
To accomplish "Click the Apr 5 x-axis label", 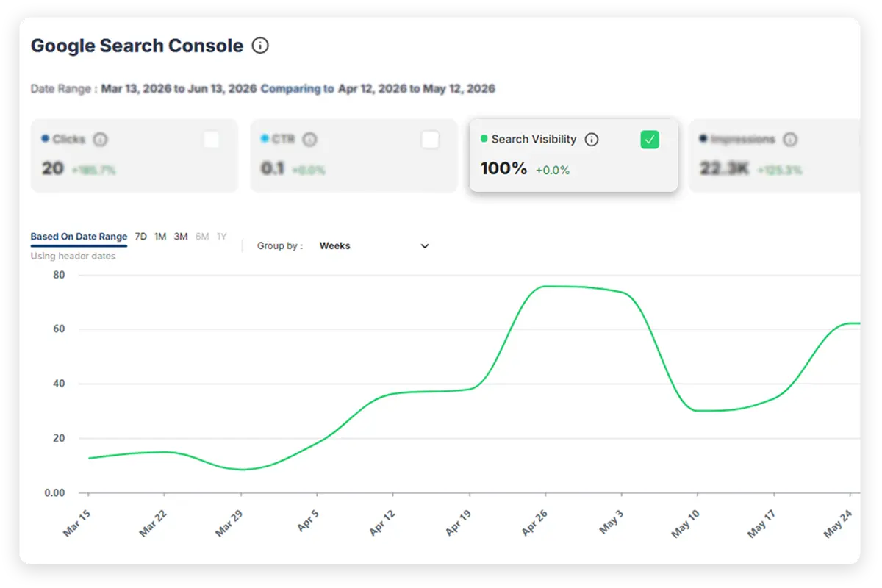I will click(307, 521).
